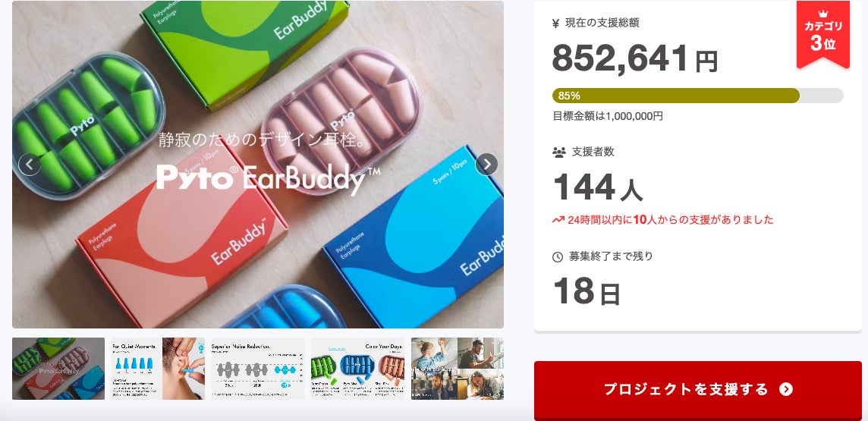Click the 144人 supporter count
868x421 pixels.
tap(598, 187)
